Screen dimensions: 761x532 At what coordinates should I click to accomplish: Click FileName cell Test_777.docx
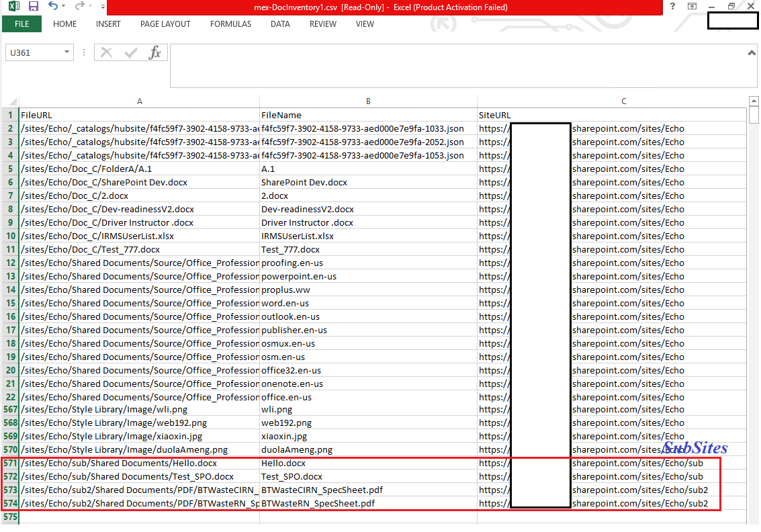coord(368,249)
